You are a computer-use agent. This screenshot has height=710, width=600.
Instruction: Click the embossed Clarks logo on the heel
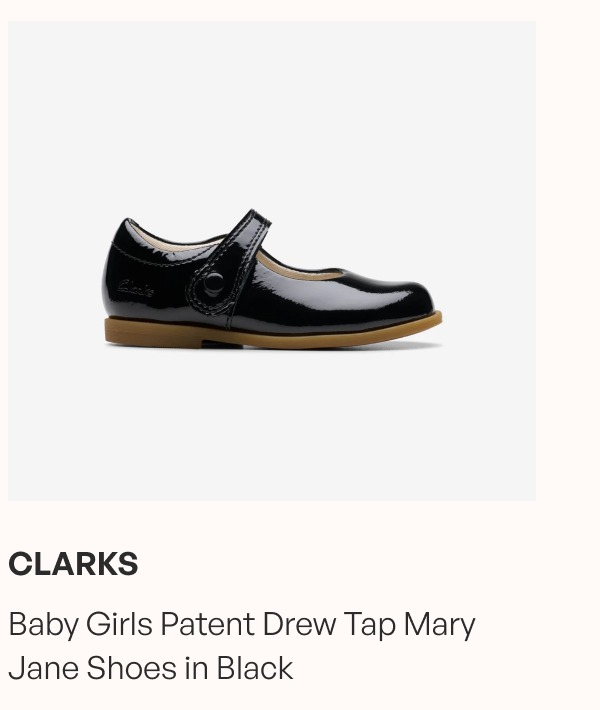pyautogui.click(x=135, y=288)
